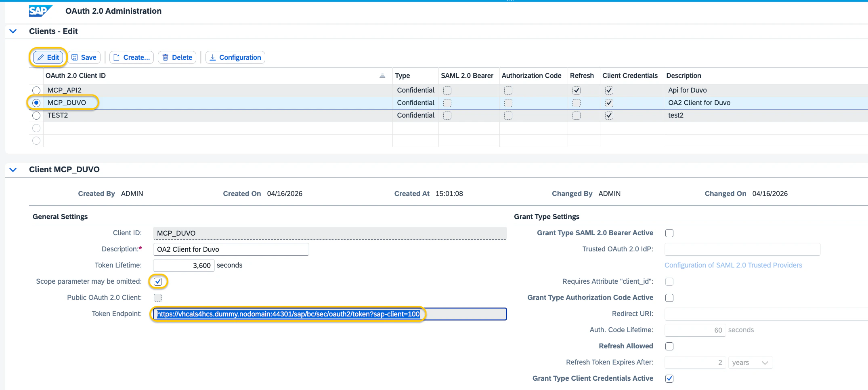Viewport: 868px width, 390px height.
Task: Enable Grant Type Authorization Code Active
Action: [x=669, y=297]
